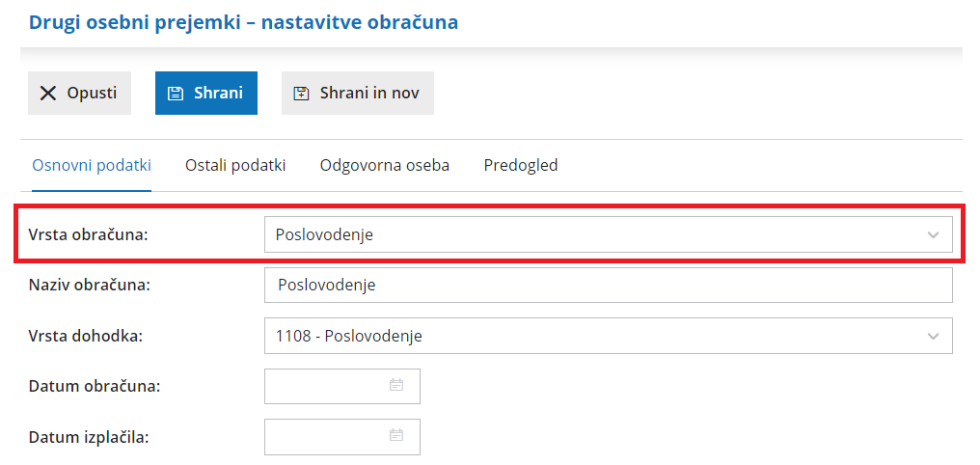Expand the Vrsta obračuna dropdown chevron

click(933, 235)
